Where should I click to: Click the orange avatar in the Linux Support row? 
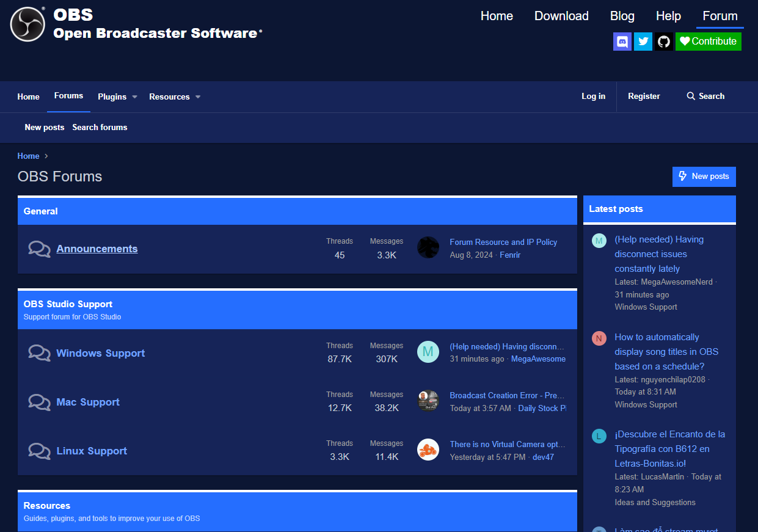pyautogui.click(x=428, y=450)
